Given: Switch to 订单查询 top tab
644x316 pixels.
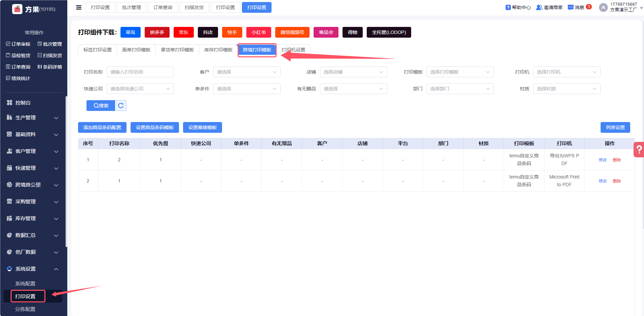Looking at the screenshot, I should point(163,7).
